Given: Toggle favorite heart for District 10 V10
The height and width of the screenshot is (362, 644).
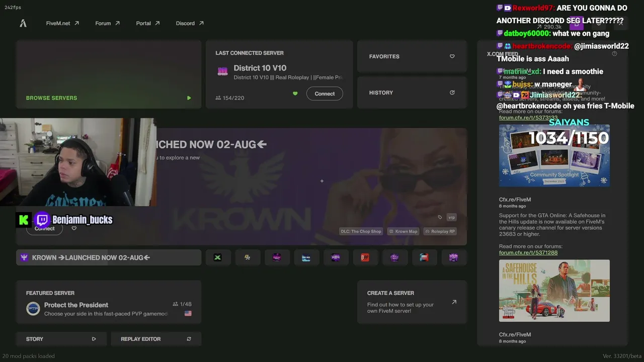Looking at the screenshot, I should point(295,94).
